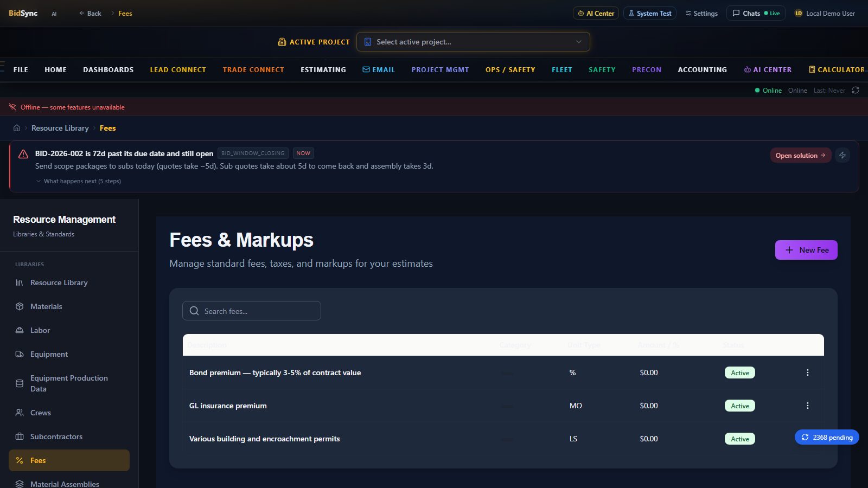Click Various building and encroachment permits text
This screenshot has width=868, height=488.
click(265, 439)
